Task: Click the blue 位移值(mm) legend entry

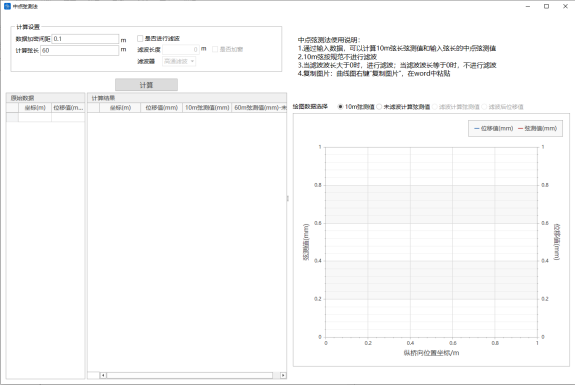Action: click(493, 129)
